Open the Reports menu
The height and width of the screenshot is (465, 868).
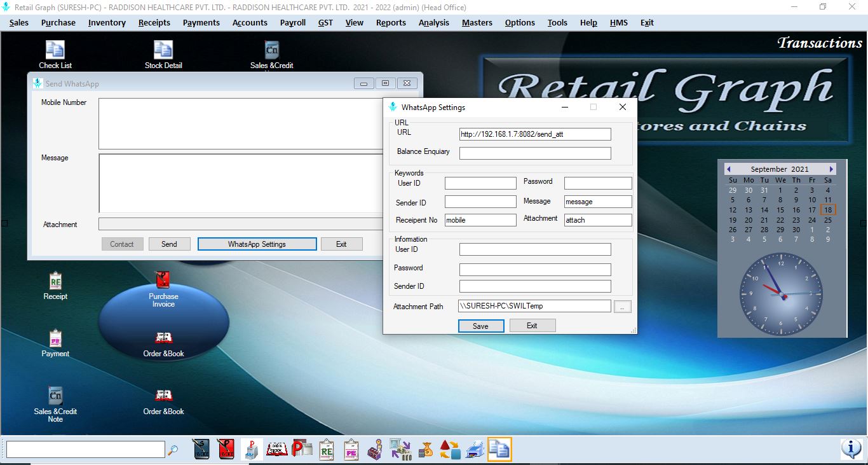point(391,22)
